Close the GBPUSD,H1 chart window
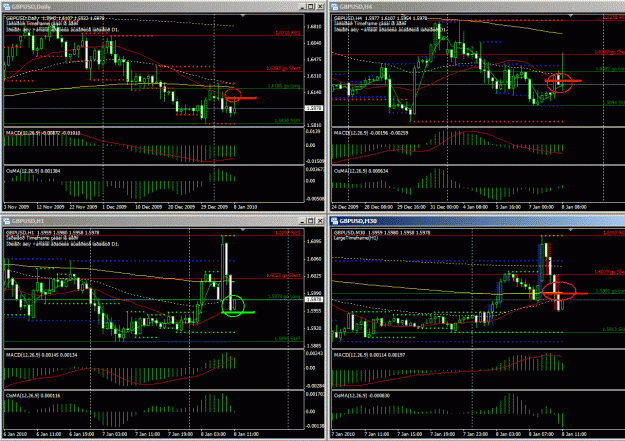Viewport: 625px width, 441px height. 320,220
